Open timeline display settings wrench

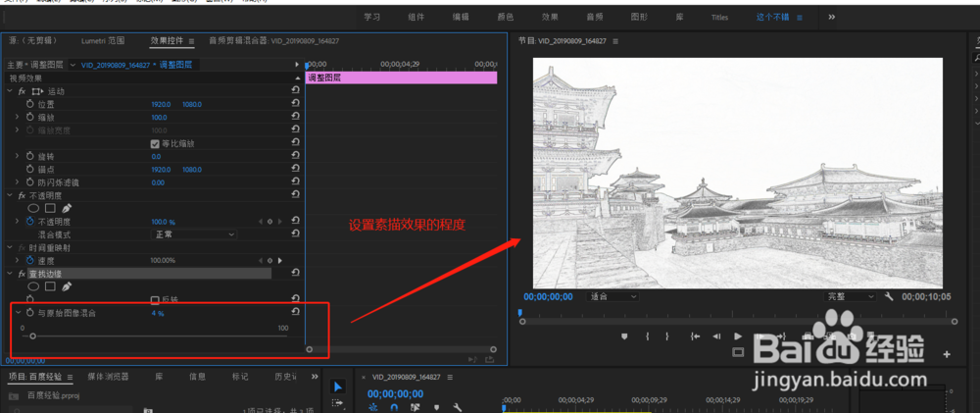[x=457, y=407]
